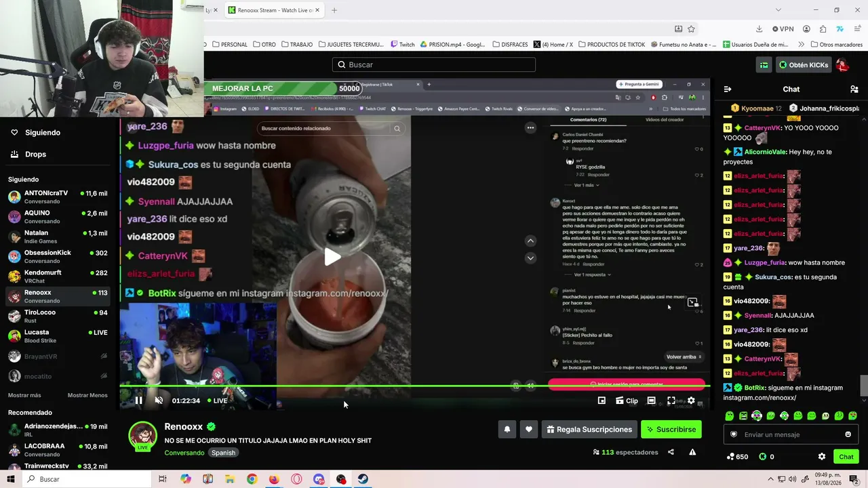Open the user profile avatar menu
868x488 pixels.
pyautogui.click(x=842, y=65)
